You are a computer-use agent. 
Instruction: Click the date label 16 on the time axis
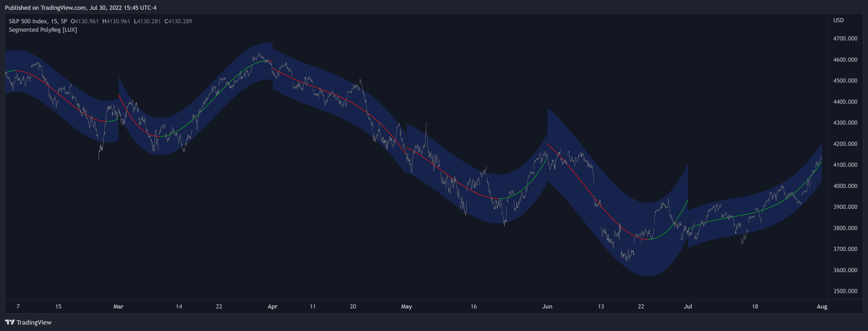point(473,307)
